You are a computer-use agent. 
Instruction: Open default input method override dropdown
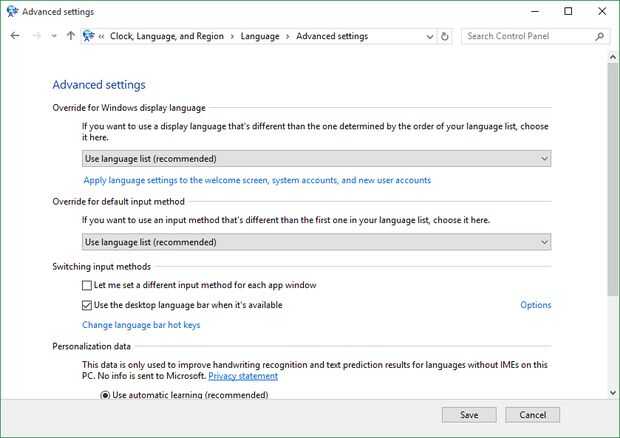(316, 242)
